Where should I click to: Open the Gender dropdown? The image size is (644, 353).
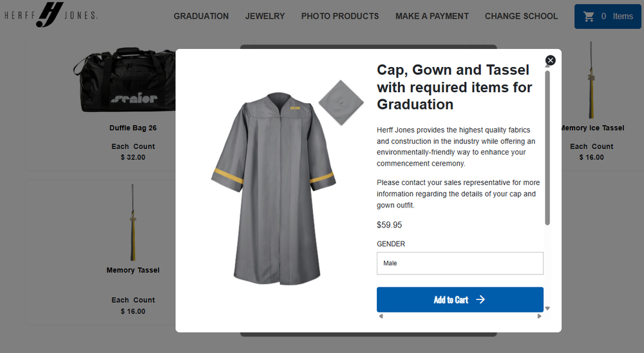(x=460, y=263)
